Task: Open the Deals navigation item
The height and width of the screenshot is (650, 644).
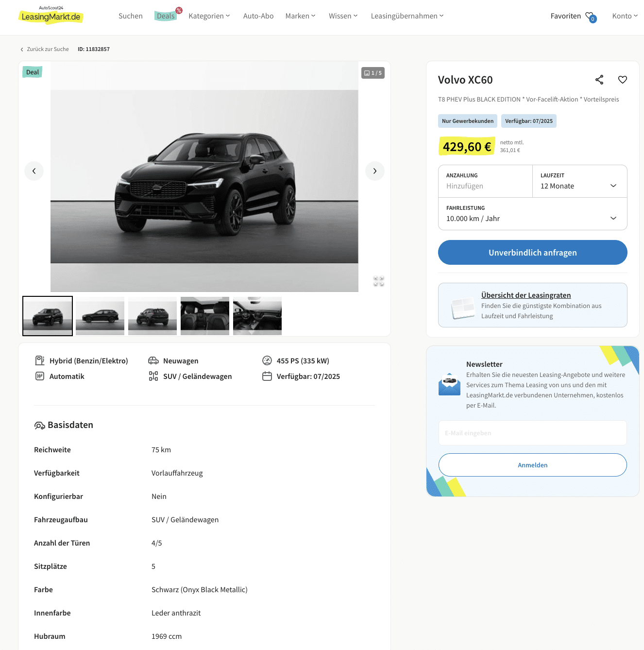Action: [x=166, y=16]
